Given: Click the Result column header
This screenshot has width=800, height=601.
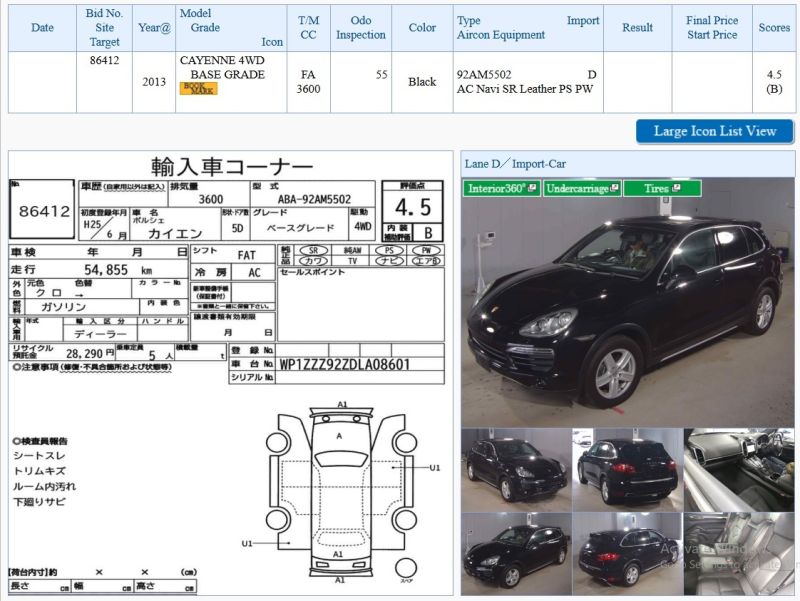Looking at the screenshot, I should point(637,28).
